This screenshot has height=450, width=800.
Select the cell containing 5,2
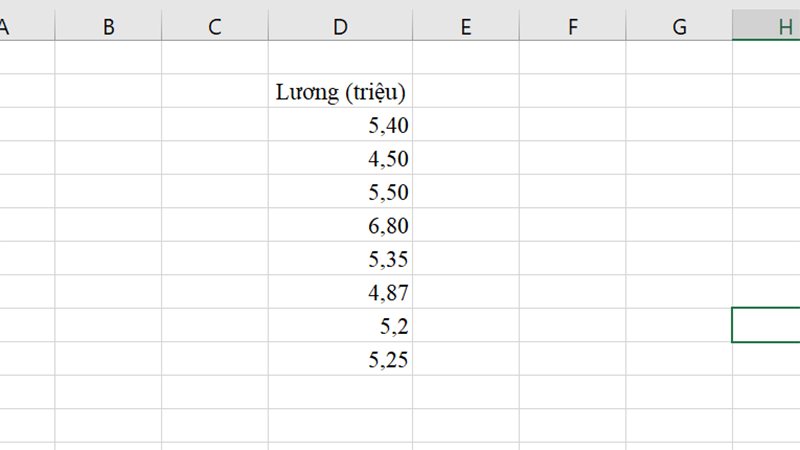click(x=340, y=326)
